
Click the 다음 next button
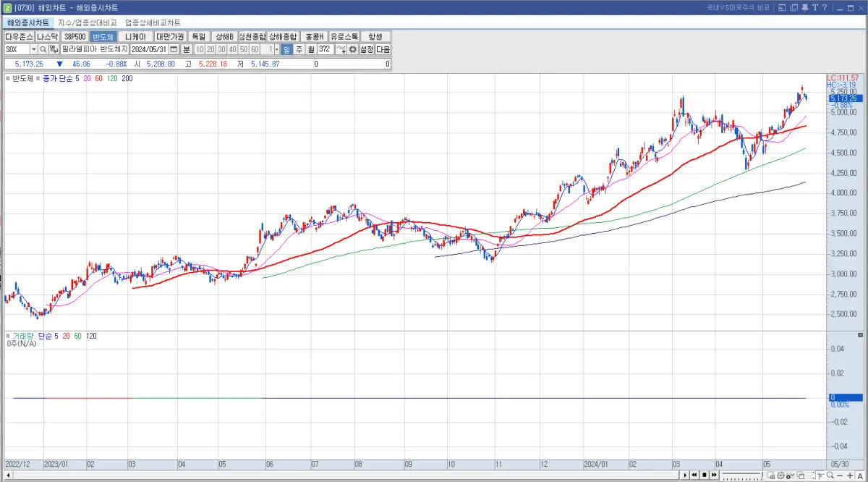pyautogui.click(x=383, y=49)
